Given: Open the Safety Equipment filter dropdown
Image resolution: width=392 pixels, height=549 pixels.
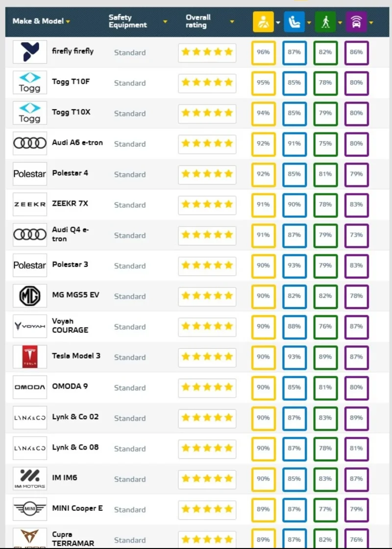Looking at the screenshot, I should pos(165,22).
